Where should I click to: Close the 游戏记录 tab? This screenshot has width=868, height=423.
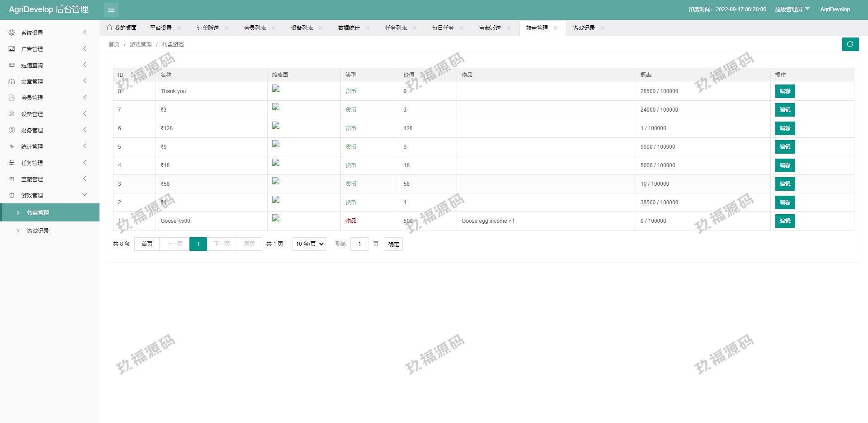click(603, 28)
